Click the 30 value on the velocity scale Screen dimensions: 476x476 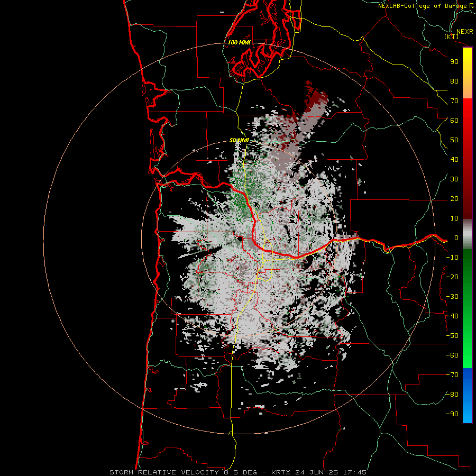[x=454, y=179]
